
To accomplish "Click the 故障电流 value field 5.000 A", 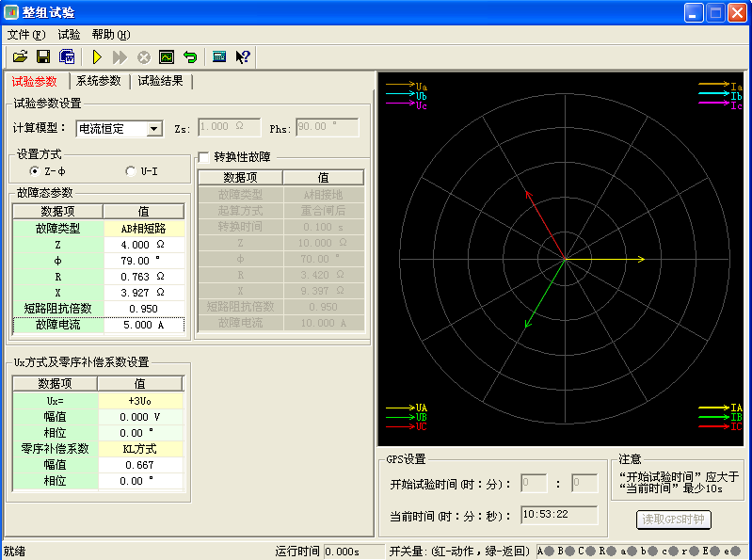I will pos(143,324).
